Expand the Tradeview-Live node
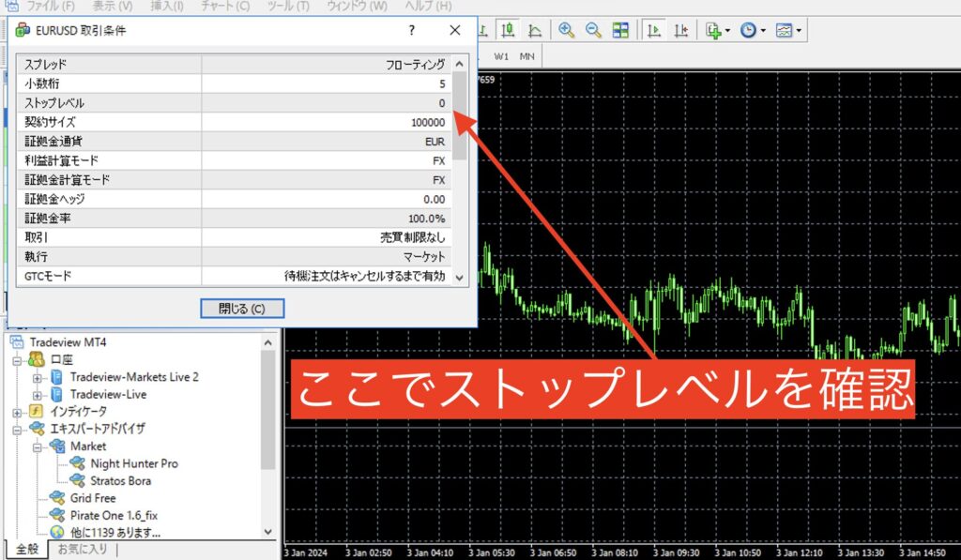This screenshot has width=961, height=560. 38,395
